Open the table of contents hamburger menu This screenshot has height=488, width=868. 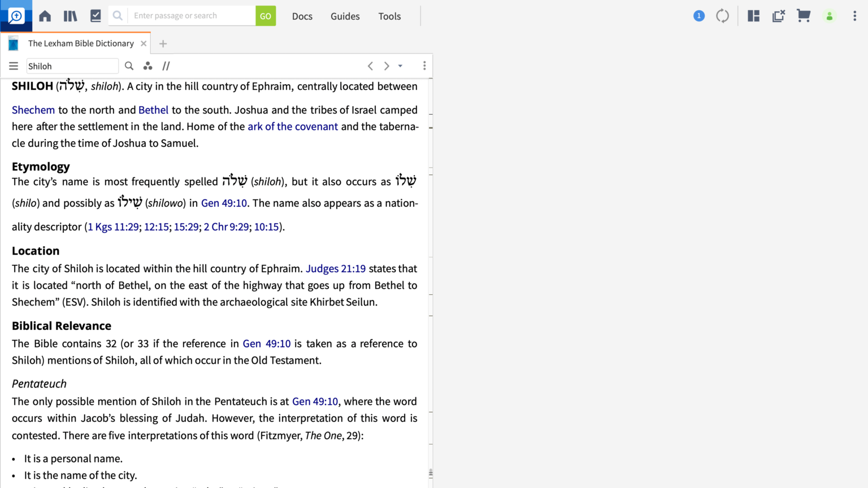point(13,66)
